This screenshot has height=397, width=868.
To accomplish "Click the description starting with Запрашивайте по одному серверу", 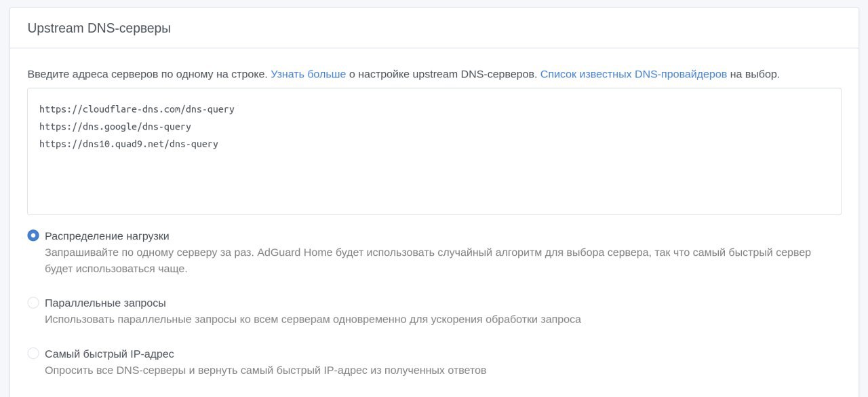I will pos(428,261).
